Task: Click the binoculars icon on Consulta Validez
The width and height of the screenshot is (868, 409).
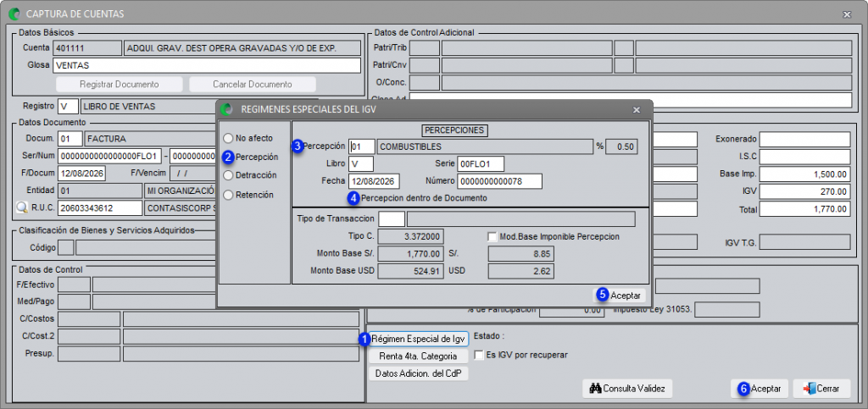Action: [595, 389]
